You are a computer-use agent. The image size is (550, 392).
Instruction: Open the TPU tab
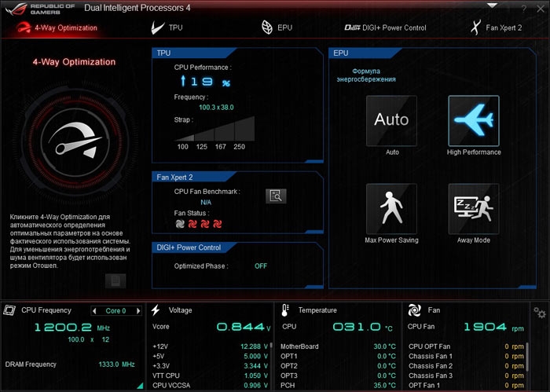point(167,27)
